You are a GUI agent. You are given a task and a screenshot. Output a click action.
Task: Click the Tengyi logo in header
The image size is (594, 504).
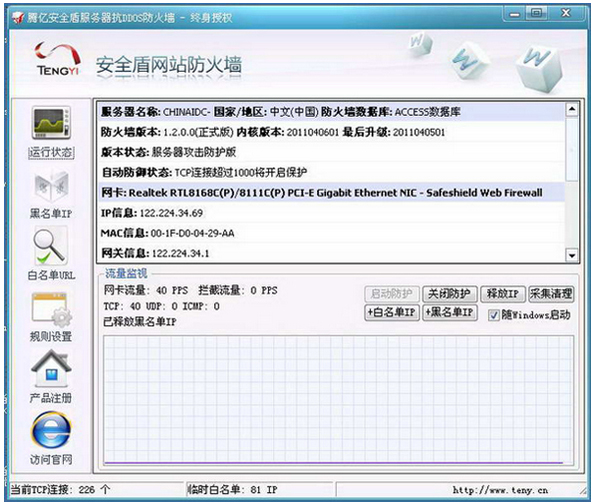58,59
